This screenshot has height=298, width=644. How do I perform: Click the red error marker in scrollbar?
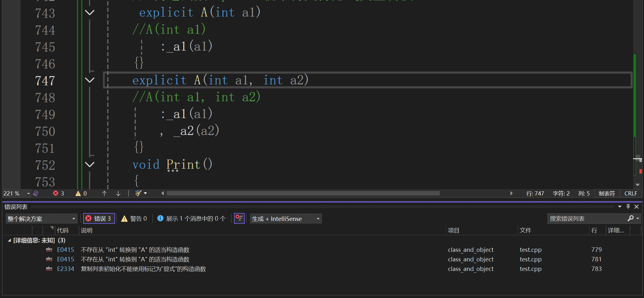point(640,171)
